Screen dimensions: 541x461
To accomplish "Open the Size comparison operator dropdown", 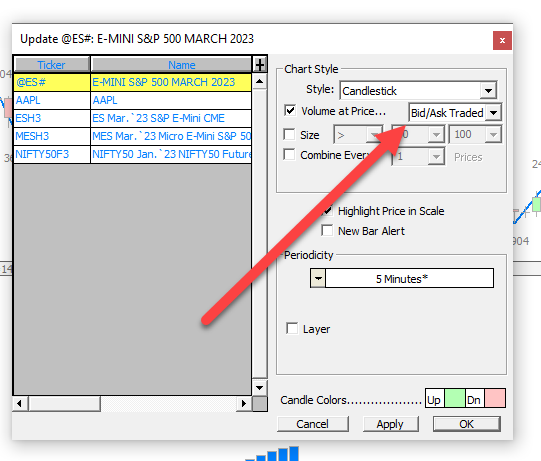I will (374, 135).
